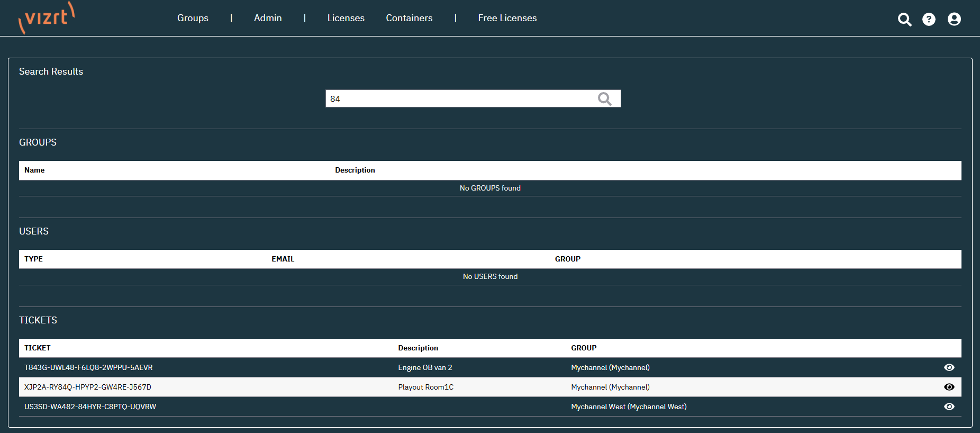View ticket XJP2A-RY84Q using eye icon
The height and width of the screenshot is (433, 980).
point(949,387)
